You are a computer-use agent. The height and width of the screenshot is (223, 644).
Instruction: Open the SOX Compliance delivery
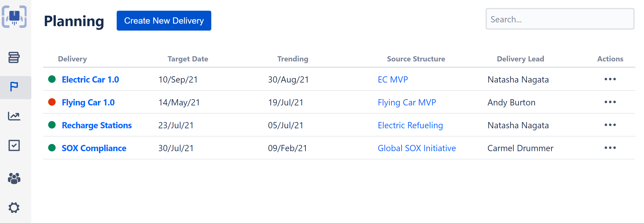click(94, 148)
